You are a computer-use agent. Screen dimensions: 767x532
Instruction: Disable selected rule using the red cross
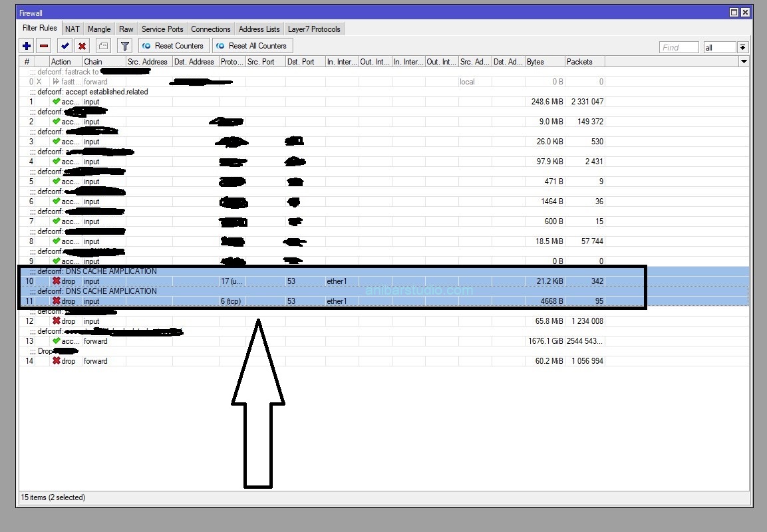(82, 46)
